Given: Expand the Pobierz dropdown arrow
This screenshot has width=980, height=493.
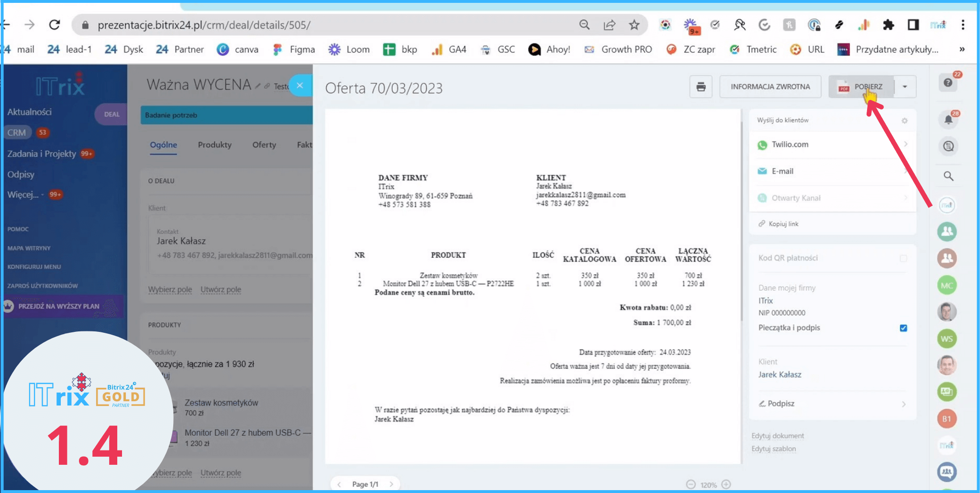Looking at the screenshot, I should click(904, 87).
